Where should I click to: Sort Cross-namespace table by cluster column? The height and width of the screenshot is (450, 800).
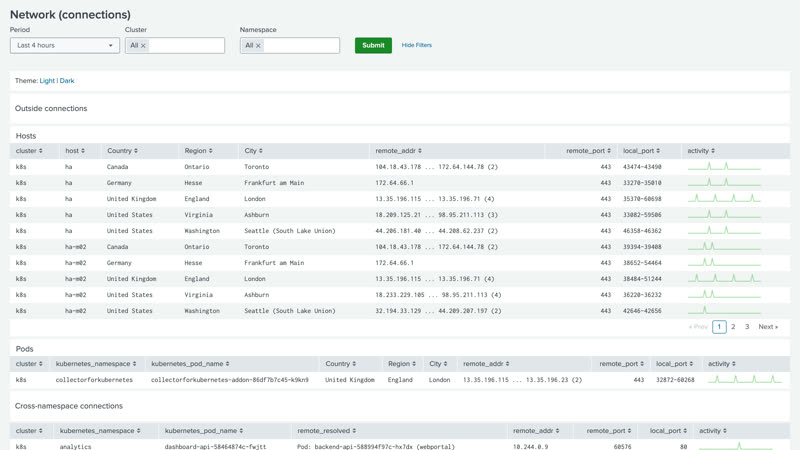29,431
